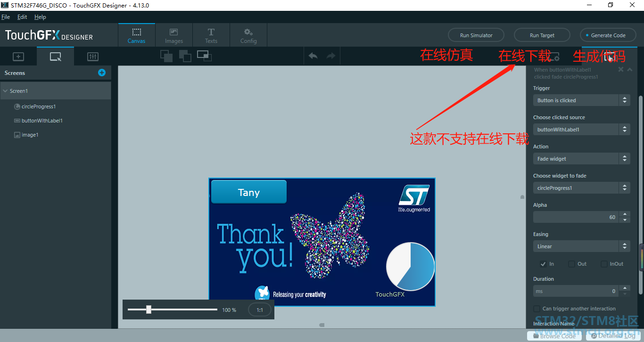The width and height of the screenshot is (644, 342).
Task: Open the Trigger dropdown
Action: point(582,100)
